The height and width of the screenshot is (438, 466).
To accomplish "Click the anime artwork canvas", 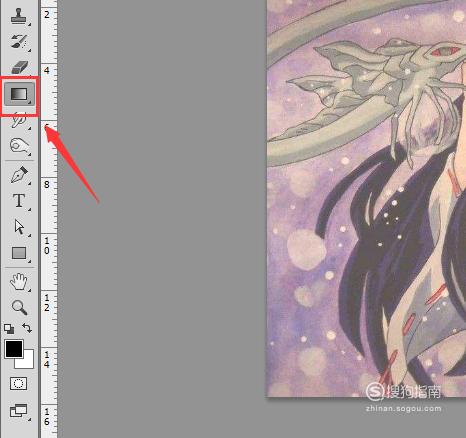I will [366, 198].
